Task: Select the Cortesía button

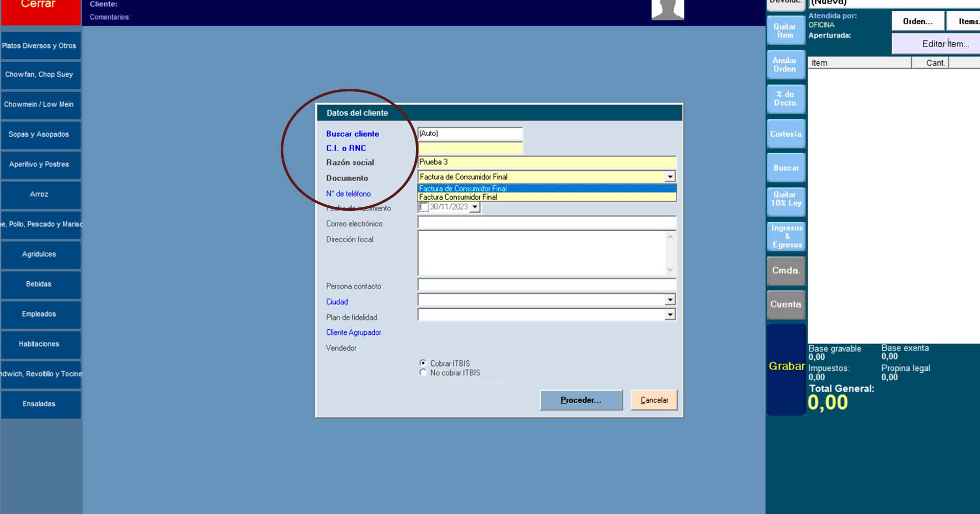Action: tap(786, 134)
